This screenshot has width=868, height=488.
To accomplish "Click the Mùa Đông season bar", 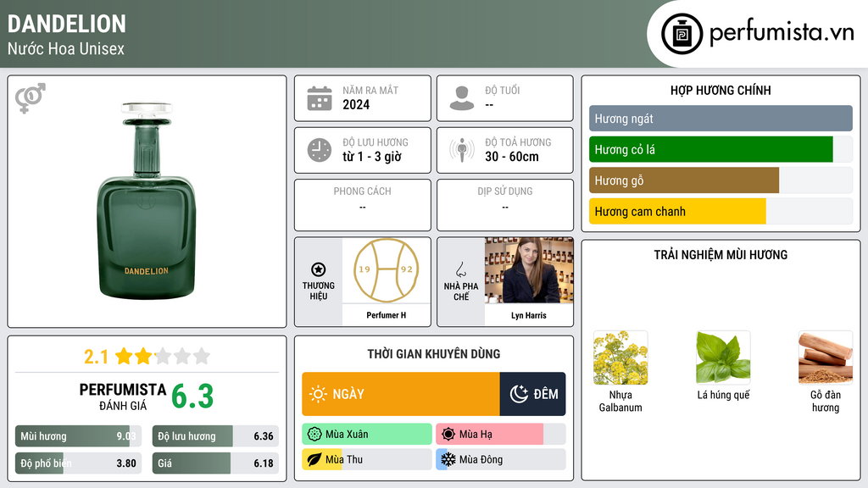I will pos(501,459).
